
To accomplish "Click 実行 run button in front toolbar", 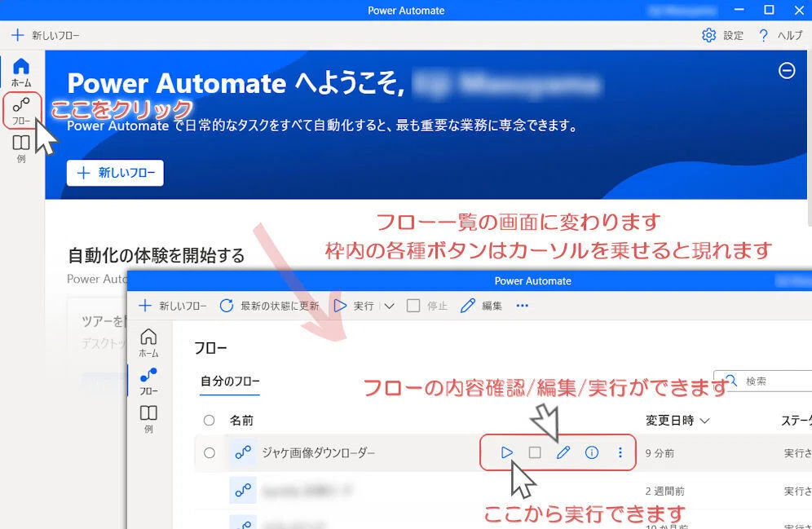I will click(x=354, y=306).
